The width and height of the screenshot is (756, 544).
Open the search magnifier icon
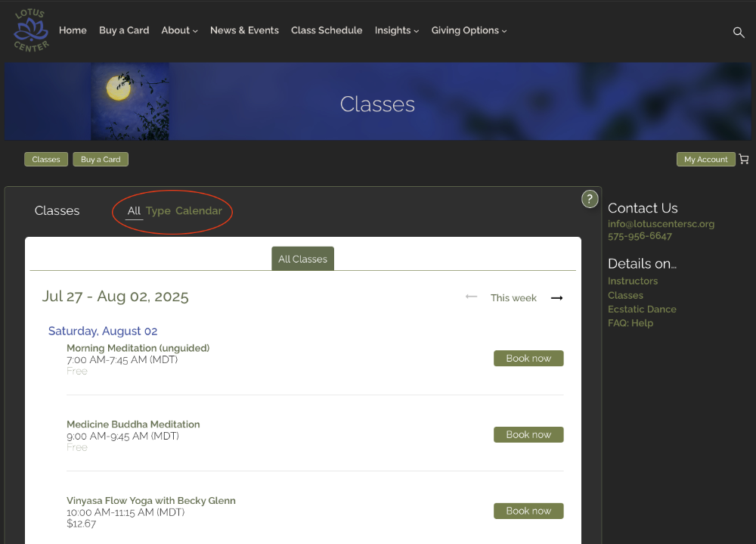[x=739, y=32]
